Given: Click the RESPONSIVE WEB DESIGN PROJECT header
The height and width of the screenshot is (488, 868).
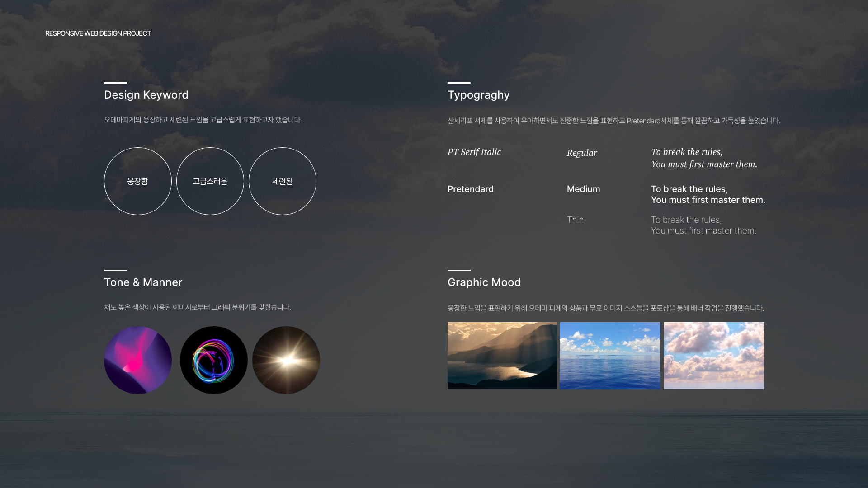Looking at the screenshot, I should pyautogui.click(x=98, y=33).
